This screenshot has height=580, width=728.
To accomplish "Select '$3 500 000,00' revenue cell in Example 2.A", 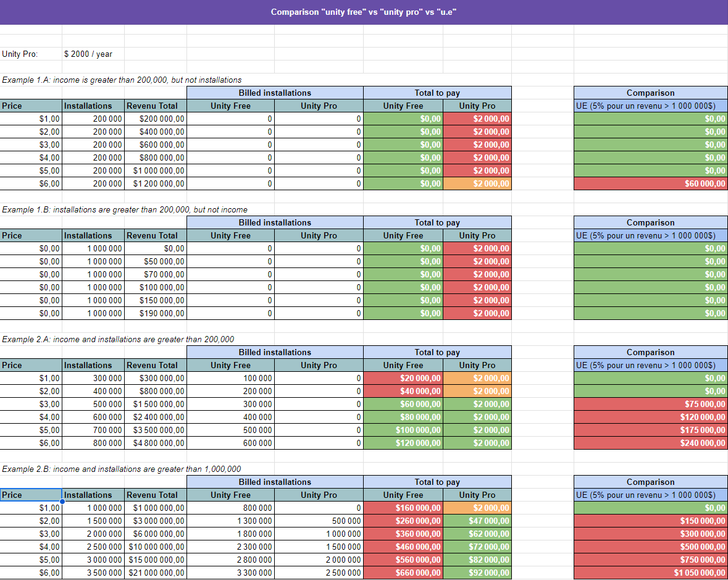I will pos(156,431).
